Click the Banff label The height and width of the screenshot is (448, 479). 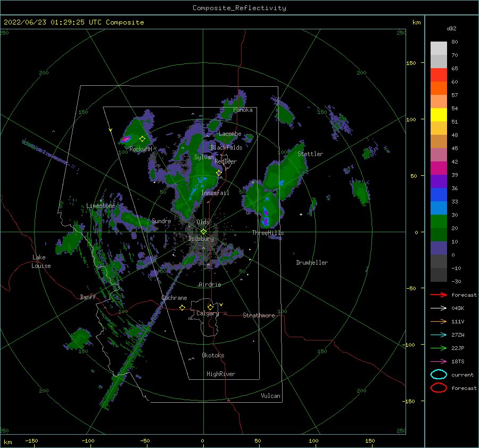[x=88, y=297]
